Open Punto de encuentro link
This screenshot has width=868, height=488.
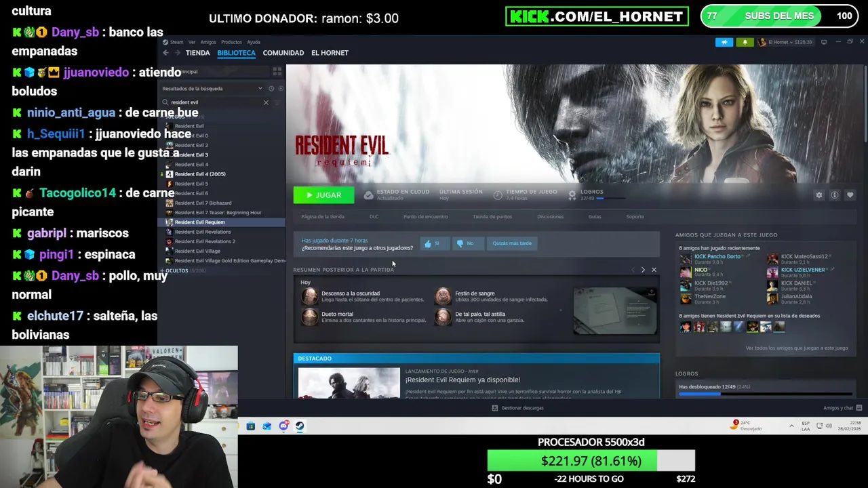[425, 217]
